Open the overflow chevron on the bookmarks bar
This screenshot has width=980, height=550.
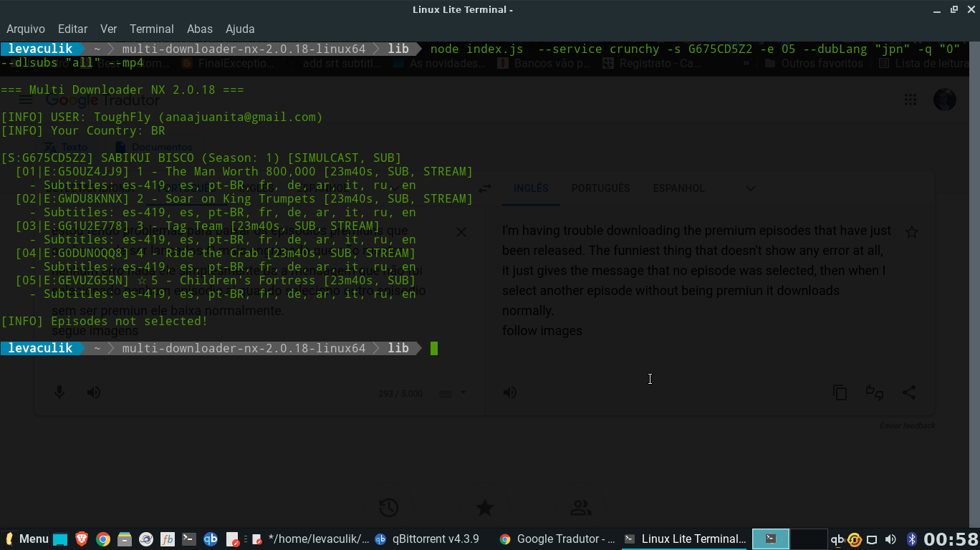pos(746,63)
